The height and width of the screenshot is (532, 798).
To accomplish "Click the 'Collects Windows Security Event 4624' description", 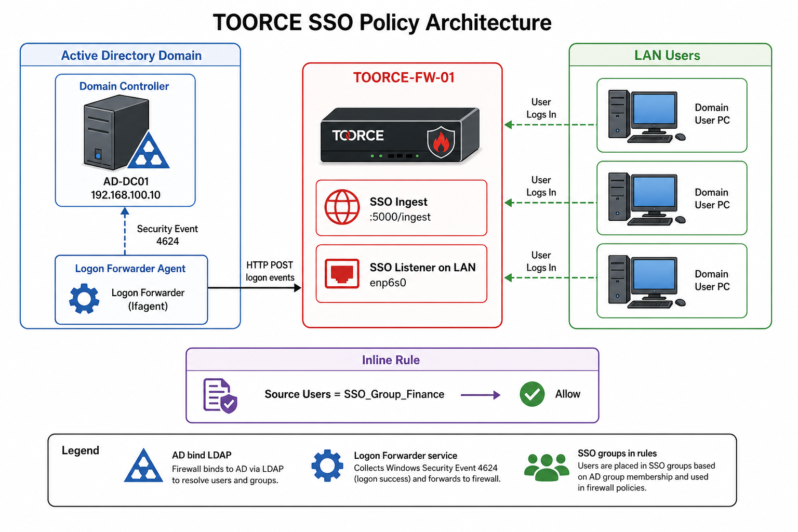I will tap(428, 473).
